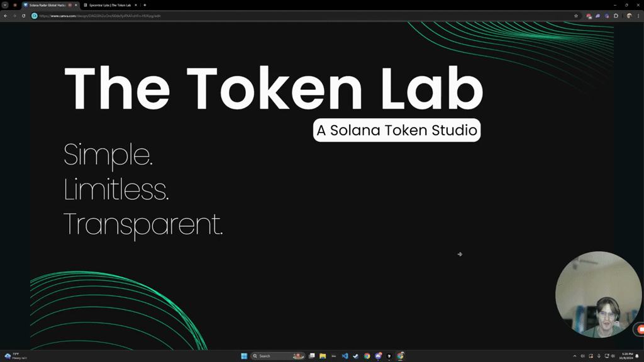The image size is (644, 362).
Task: Open the volume control in system tray
Action: point(613,356)
